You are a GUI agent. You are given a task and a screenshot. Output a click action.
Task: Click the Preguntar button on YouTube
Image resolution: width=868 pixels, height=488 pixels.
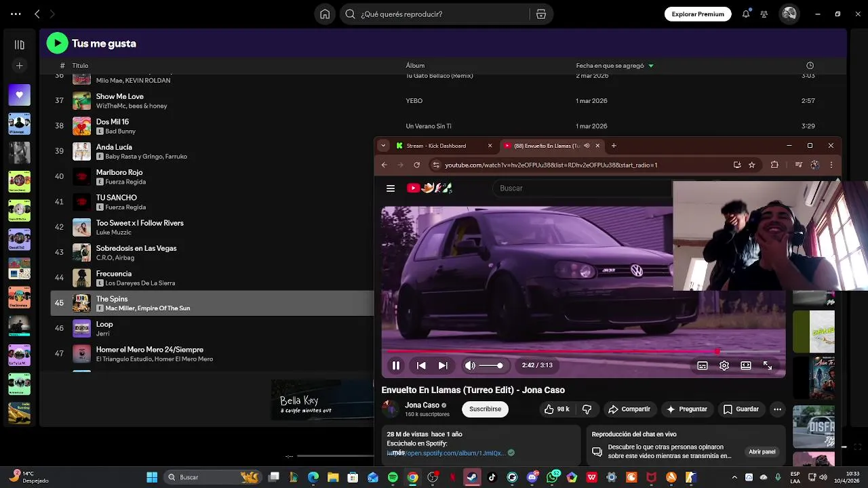686,409
